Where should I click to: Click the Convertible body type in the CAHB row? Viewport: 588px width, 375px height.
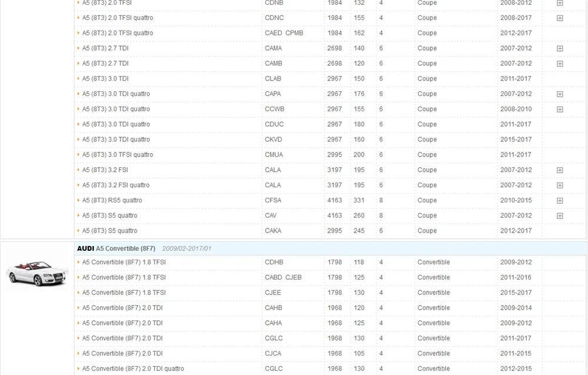(x=433, y=308)
